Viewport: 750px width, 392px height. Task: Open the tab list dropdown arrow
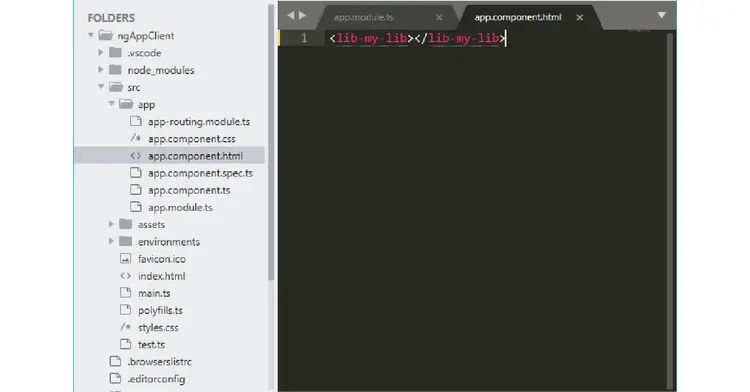[662, 15]
